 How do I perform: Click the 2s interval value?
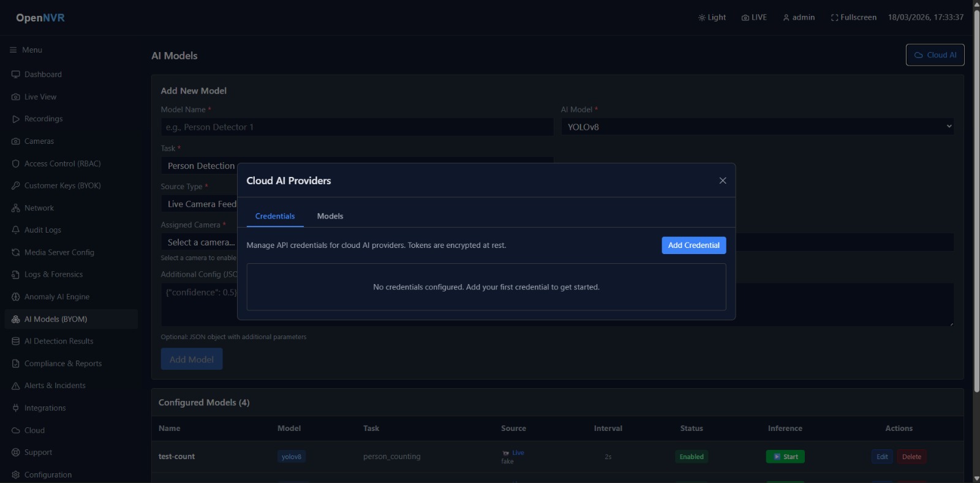tap(608, 457)
